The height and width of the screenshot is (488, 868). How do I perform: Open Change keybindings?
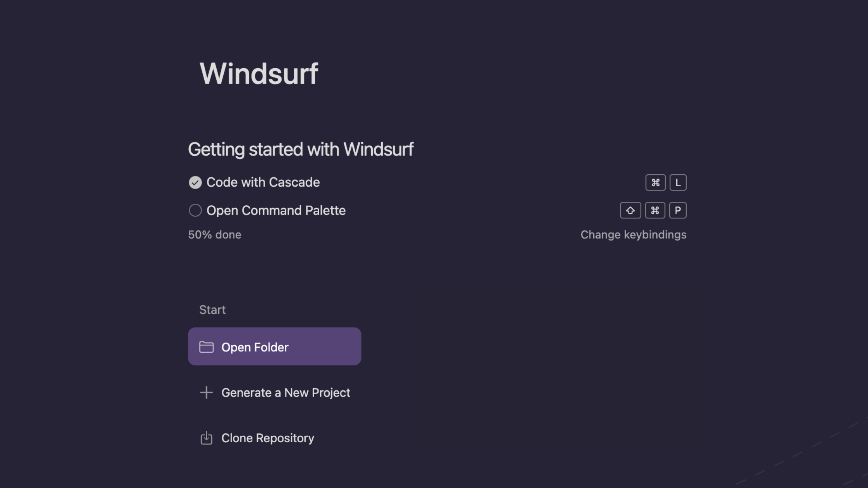[633, 234]
